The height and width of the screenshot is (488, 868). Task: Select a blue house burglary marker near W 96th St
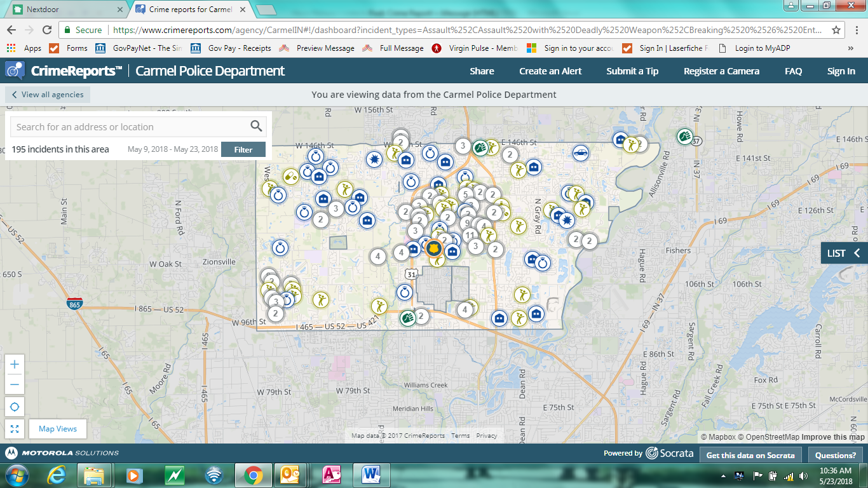[499, 318]
